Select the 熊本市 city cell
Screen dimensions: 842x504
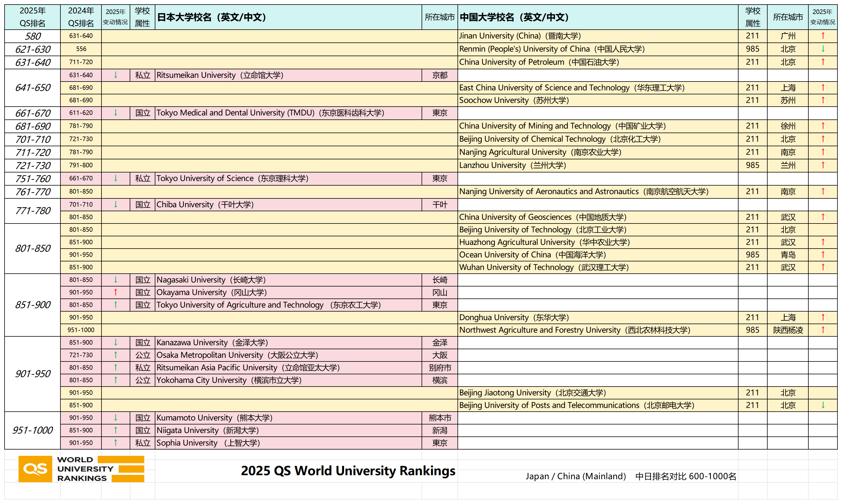click(x=440, y=418)
